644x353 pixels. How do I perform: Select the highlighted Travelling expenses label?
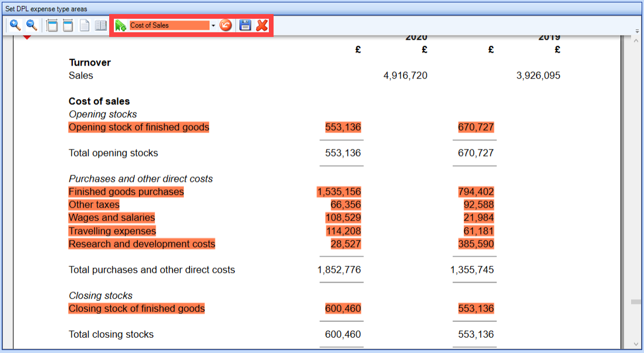tap(112, 230)
